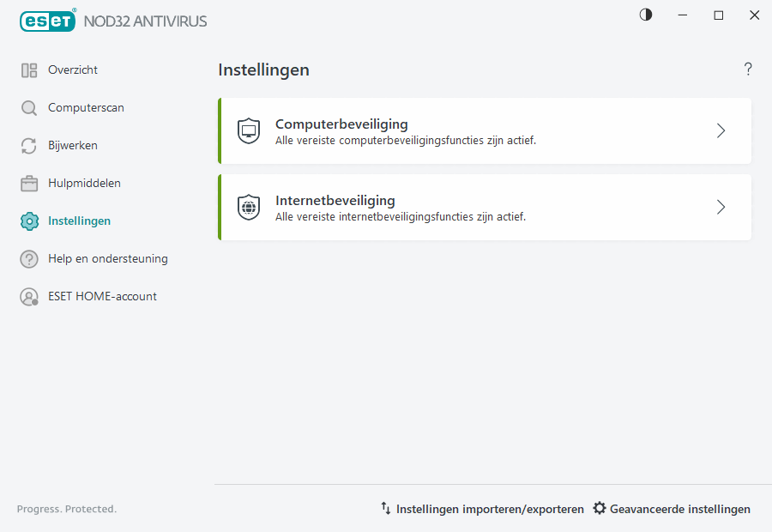Open the help question mark
772x532 pixels.
pyautogui.click(x=747, y=69)
